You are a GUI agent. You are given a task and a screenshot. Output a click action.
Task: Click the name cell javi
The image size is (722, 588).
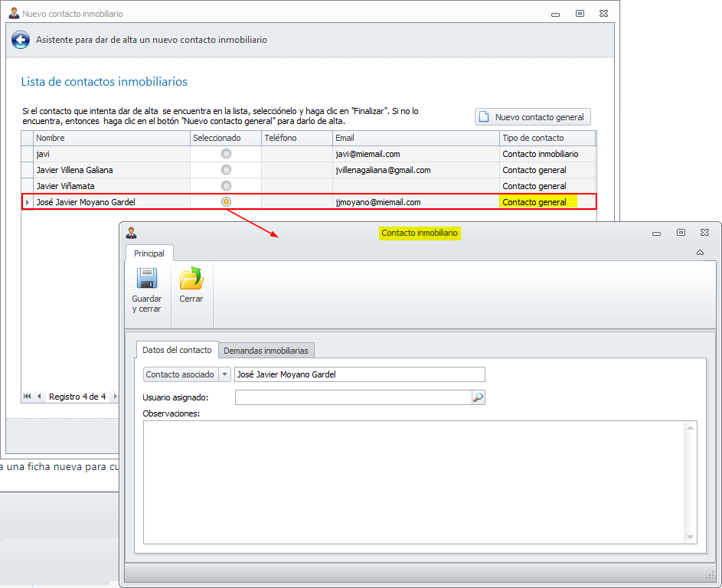112,154
